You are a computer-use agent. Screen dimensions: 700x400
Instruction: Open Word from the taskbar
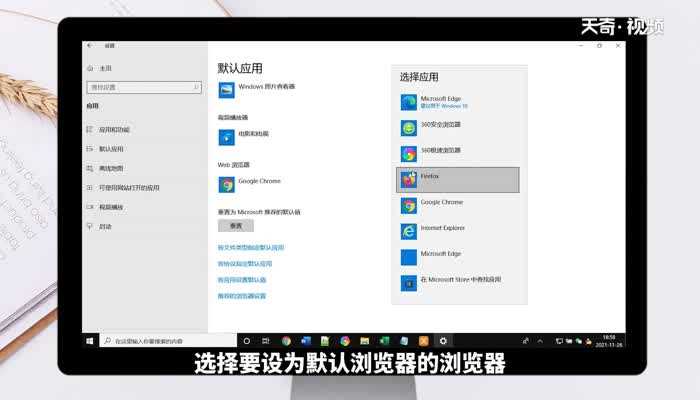pyautogui.click(x=306, y=341)
